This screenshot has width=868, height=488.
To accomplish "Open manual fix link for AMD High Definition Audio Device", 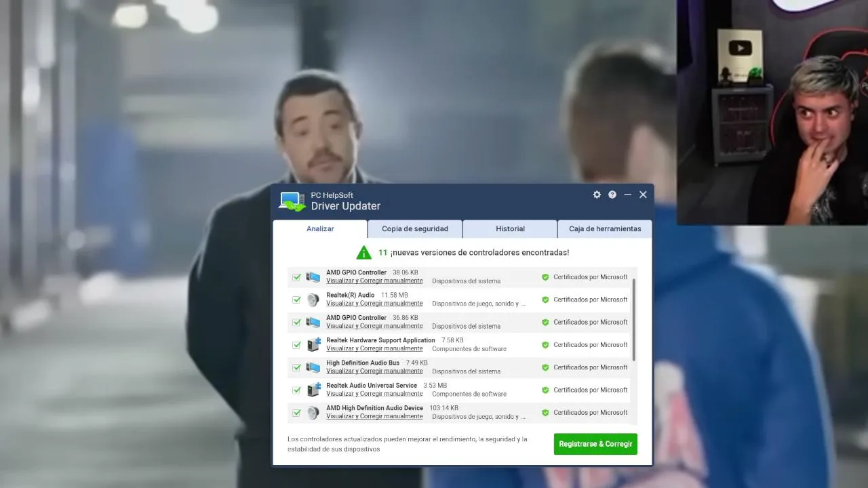I will point(374,416).
